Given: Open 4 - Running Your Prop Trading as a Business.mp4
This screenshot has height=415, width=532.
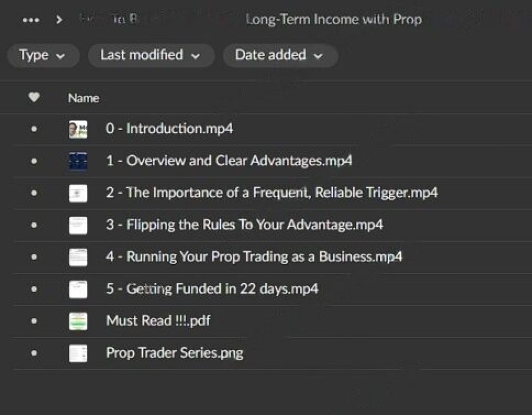Looking at the screenshot, I should coord(254,257).
